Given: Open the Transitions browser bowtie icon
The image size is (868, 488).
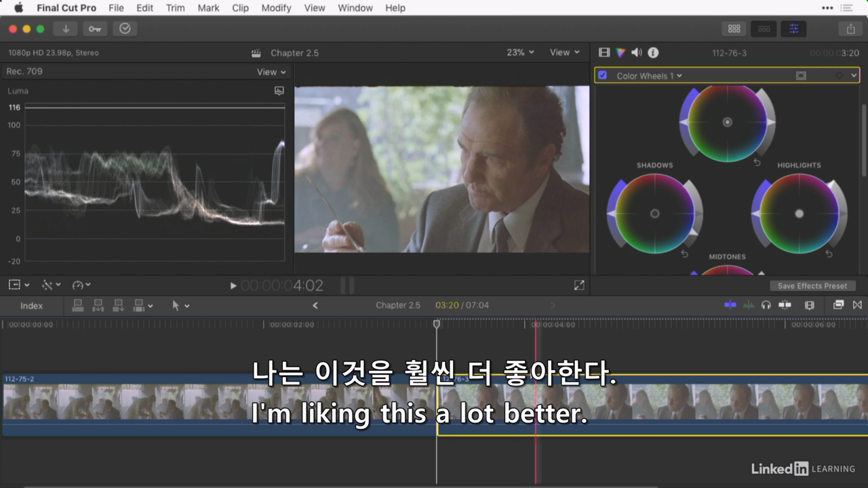Looking at the screenshot, I should (x=857, y=305).
